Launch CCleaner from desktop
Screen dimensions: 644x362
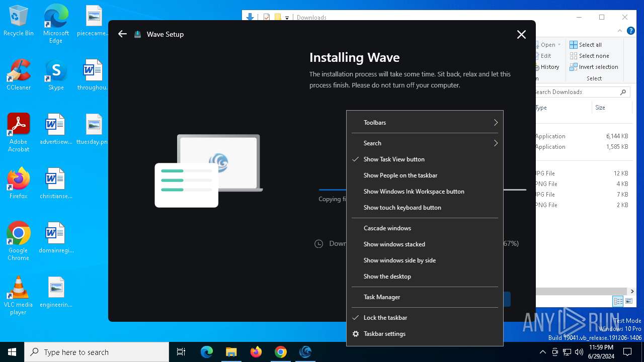[x=19, y=75]
